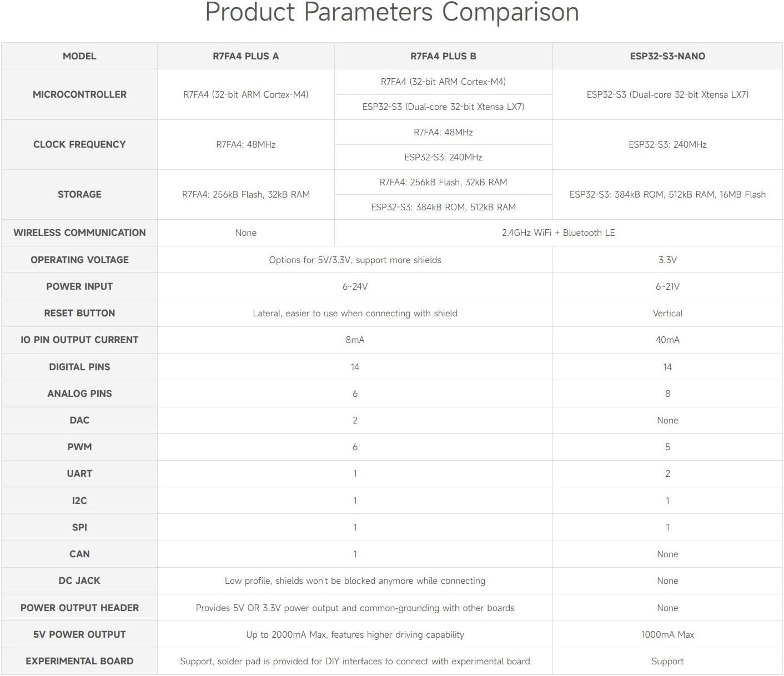Select the ESP32-S3-NANO column header

point(667,56)
